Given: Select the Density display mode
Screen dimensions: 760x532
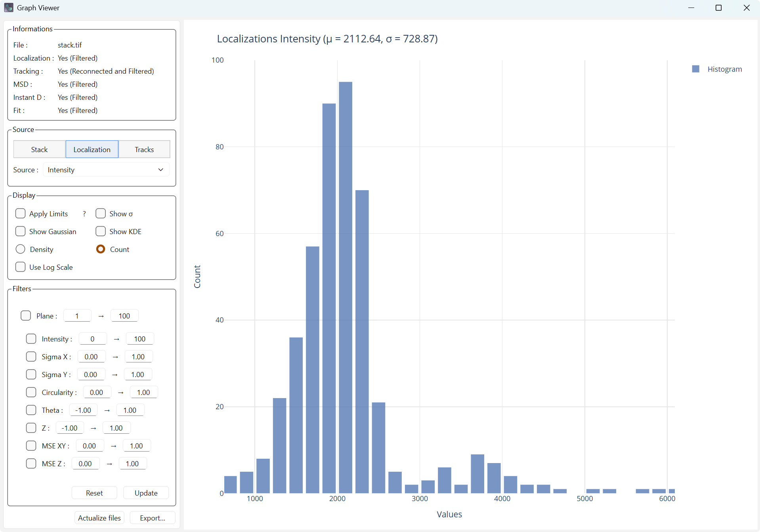Looking at the screenshot, I should (x=20, y=249).
